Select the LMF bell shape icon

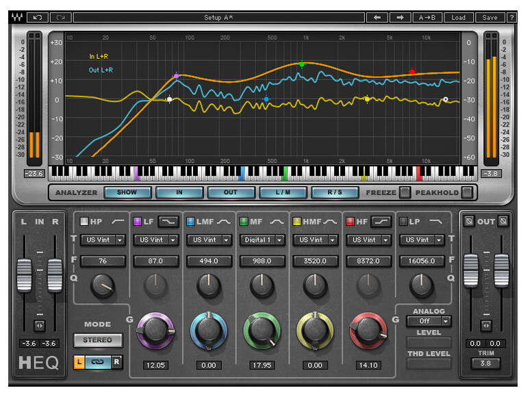coord(224,222)
